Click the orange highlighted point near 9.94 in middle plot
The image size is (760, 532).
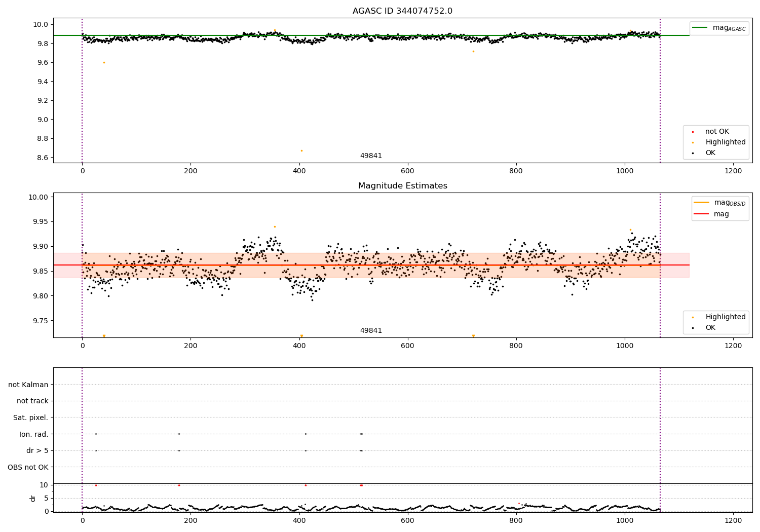pos(275,226)
